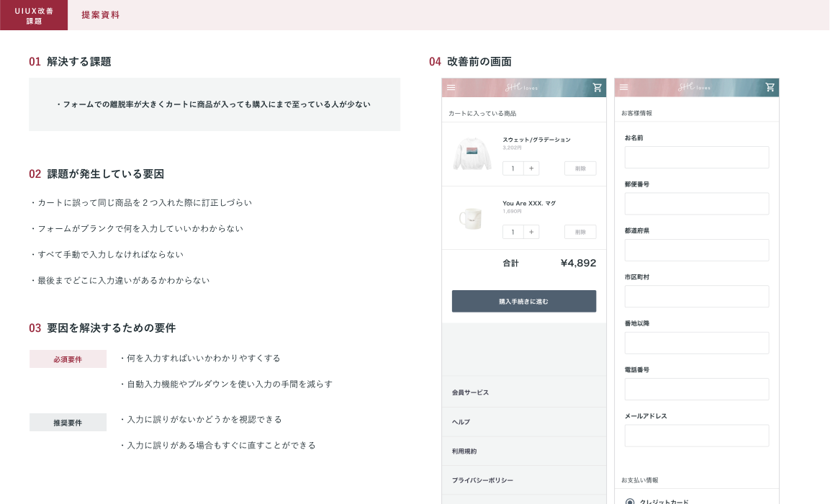
Task: Open hamburger menu on customer info screen
Action: click(x=624, y=88)
